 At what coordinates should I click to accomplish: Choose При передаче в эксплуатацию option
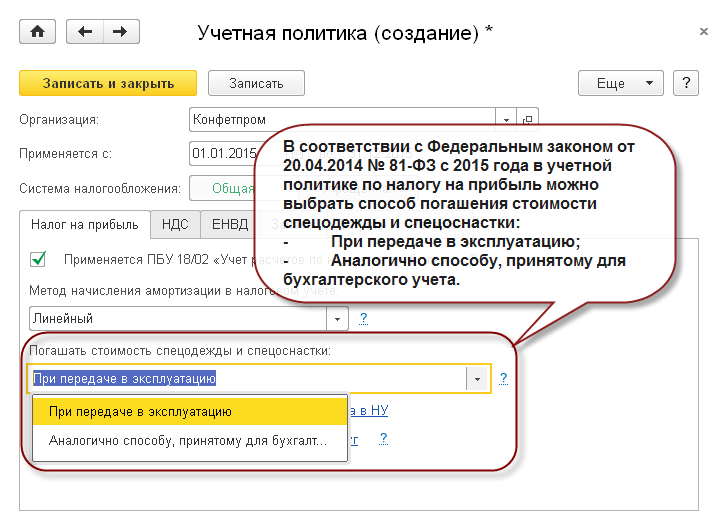pyautogui.click(x=190, y=412)
